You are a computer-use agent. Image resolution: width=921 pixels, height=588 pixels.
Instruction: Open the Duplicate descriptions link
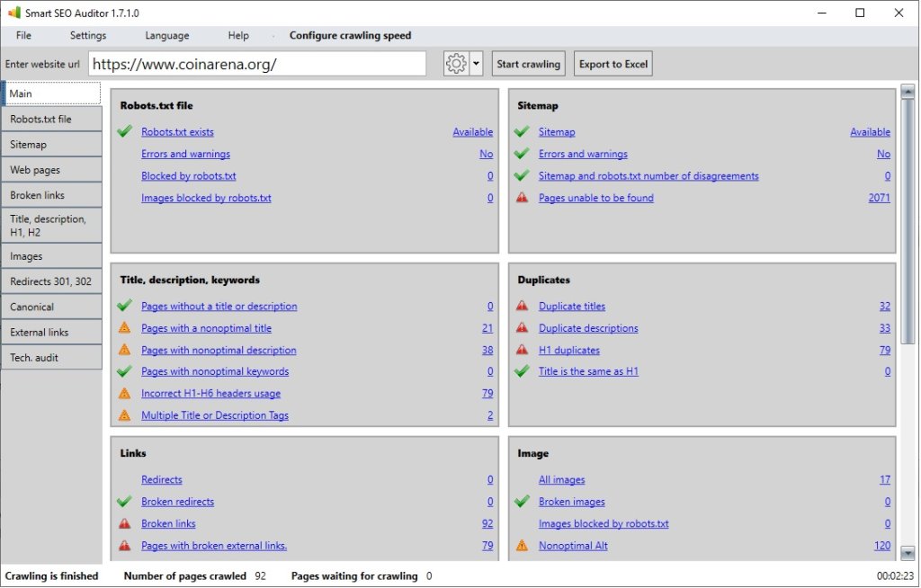tap(588, 328)
